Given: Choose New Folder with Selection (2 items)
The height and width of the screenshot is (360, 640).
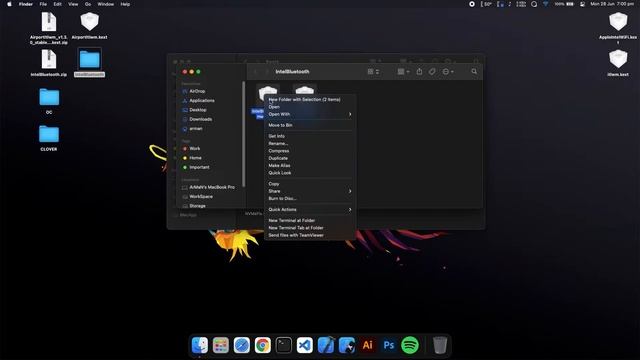Looking at the screenshot, I should tap(310, 99).
